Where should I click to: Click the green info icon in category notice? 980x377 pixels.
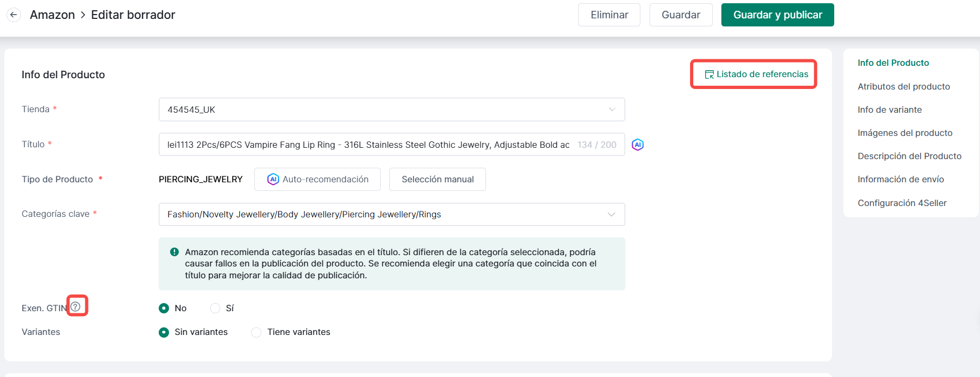(x=174, y=252)
